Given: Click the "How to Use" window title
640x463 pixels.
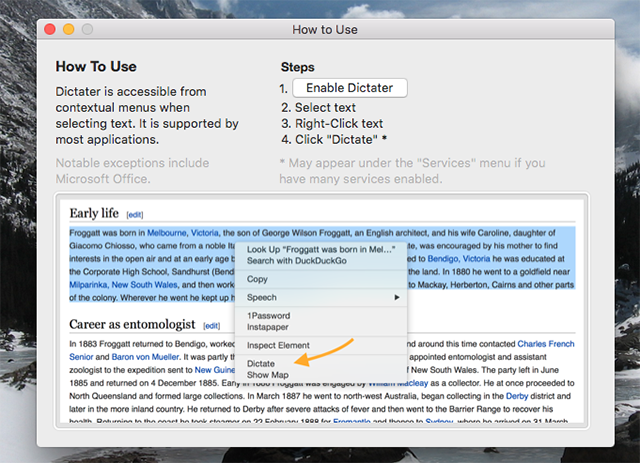Looking at the screenshot, I should tap(325, 29).
